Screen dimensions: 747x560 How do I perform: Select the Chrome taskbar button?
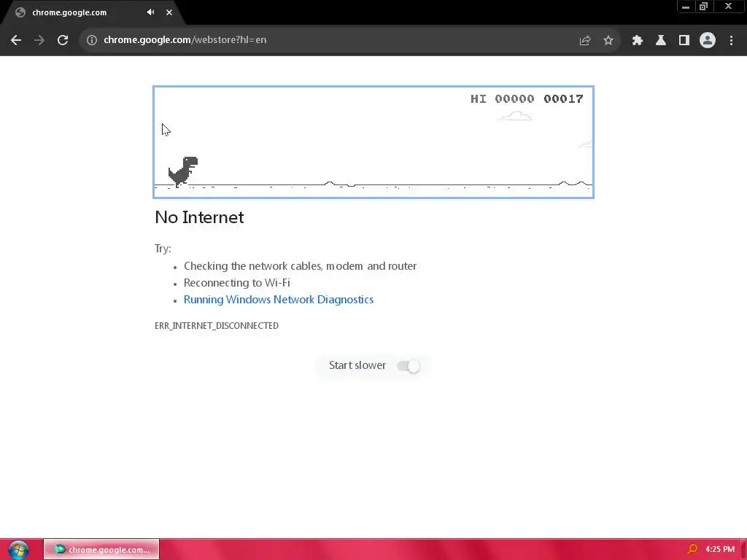pos(101,550)
